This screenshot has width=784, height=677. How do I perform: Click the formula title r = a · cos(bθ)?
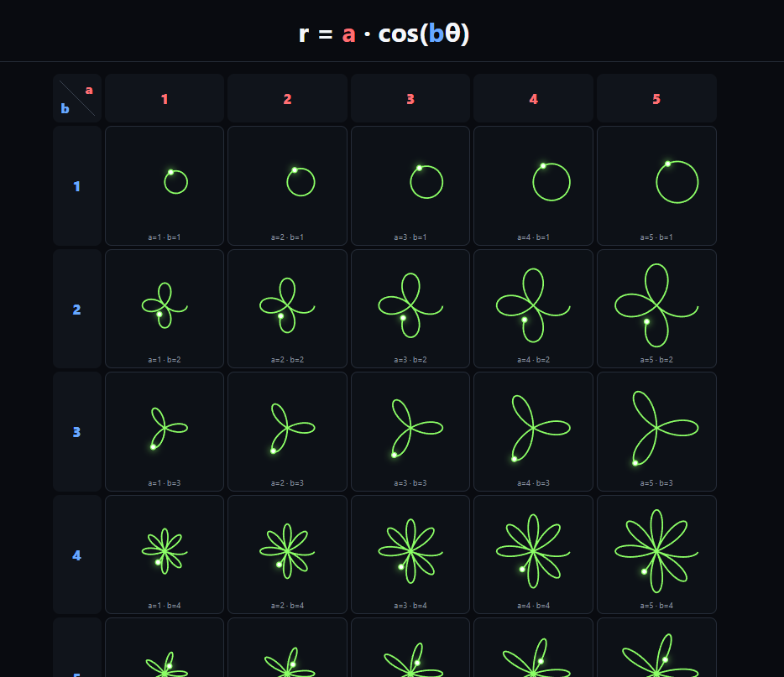click(384, 34)
